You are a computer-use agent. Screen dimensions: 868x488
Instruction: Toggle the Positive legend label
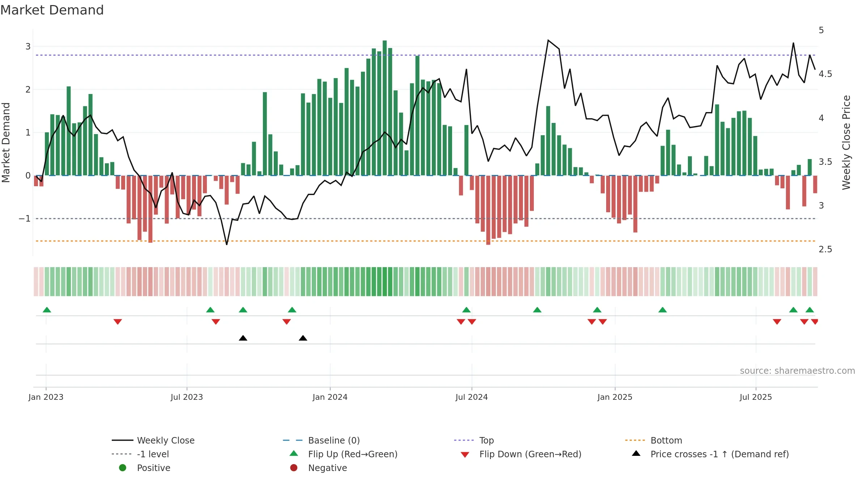(x=153, y=468)
